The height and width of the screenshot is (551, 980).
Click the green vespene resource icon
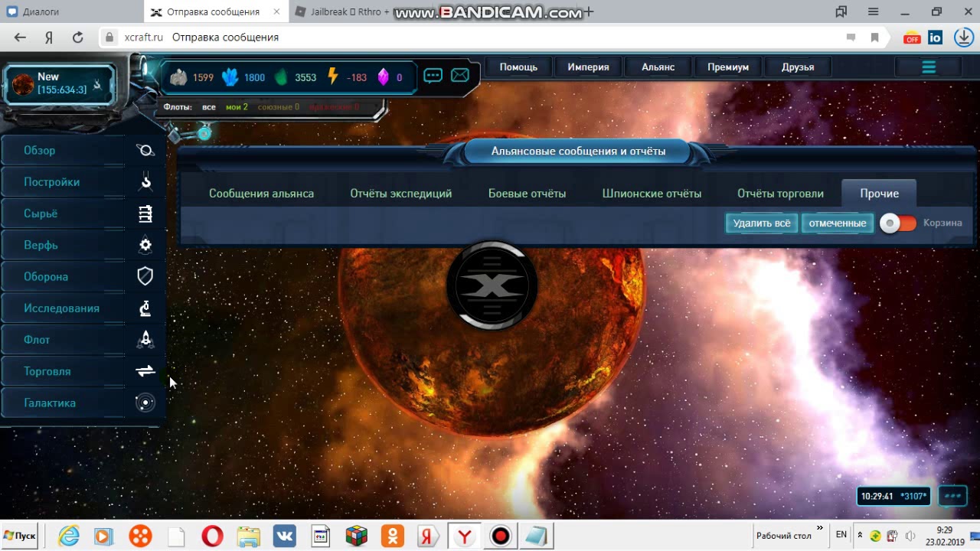[281, 77]
